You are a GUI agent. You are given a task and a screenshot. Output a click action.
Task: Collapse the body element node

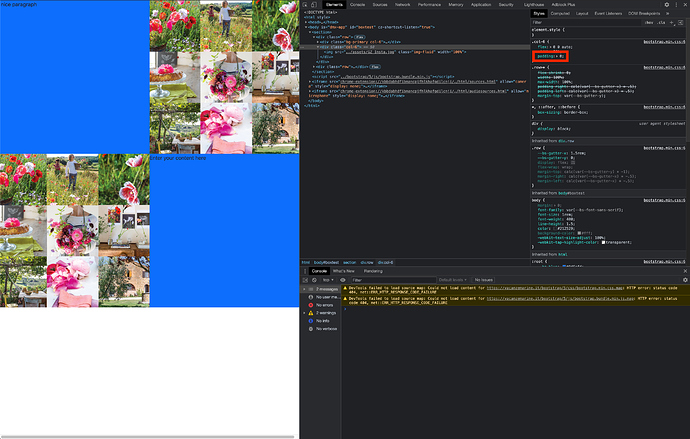(306, 27)
